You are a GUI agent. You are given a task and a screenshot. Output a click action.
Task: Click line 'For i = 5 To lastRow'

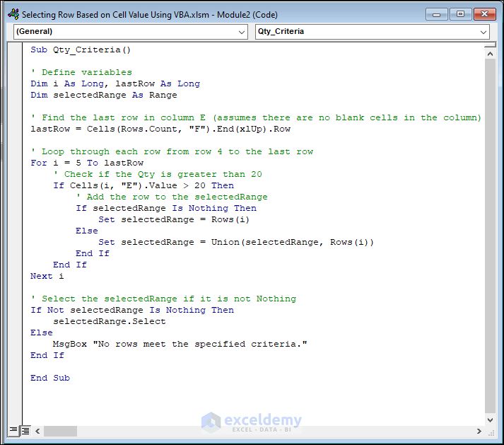click(x=87, y=163)
